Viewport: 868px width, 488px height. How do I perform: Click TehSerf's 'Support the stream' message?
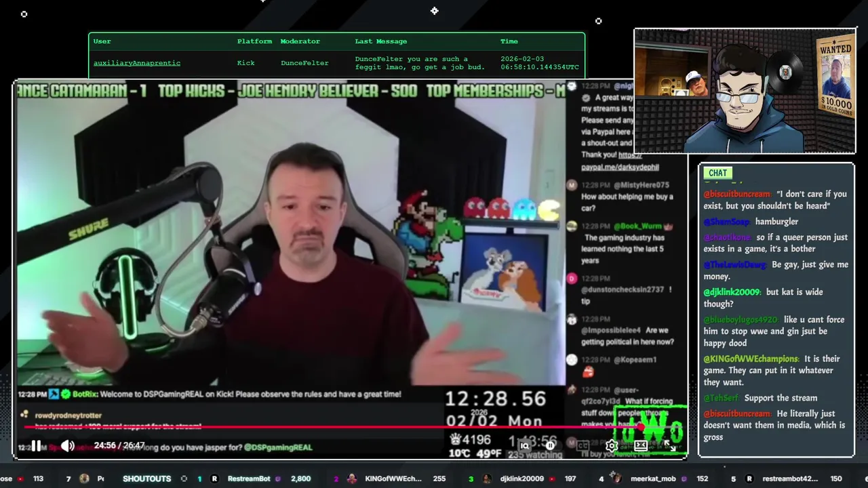[x=760, y=398]
